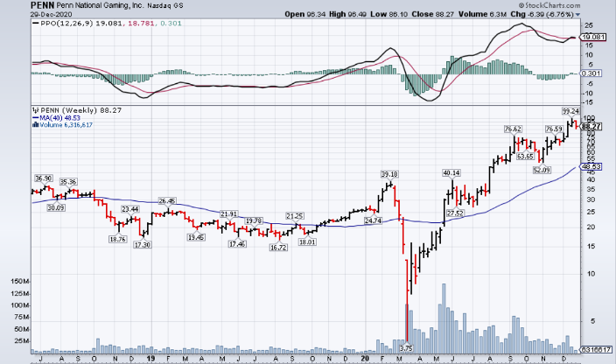616x364 pixels.
Task: Click the PENN (Weekly) 88.27 legend label
Action: click(77, 111)
